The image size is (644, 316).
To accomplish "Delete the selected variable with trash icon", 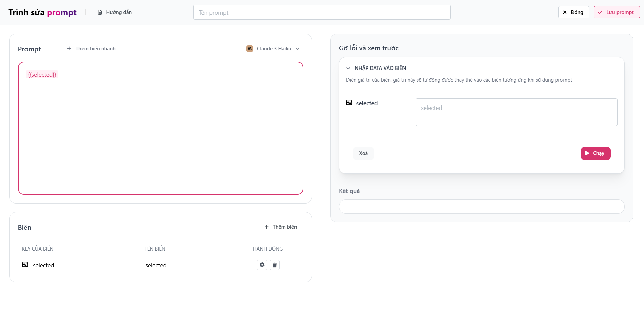I will click(x=275, y=265).
